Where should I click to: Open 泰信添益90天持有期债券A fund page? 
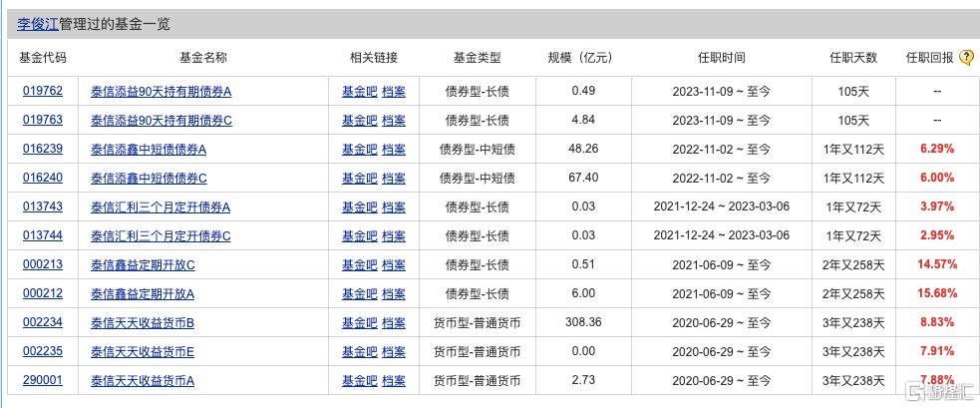click(162, 92)
